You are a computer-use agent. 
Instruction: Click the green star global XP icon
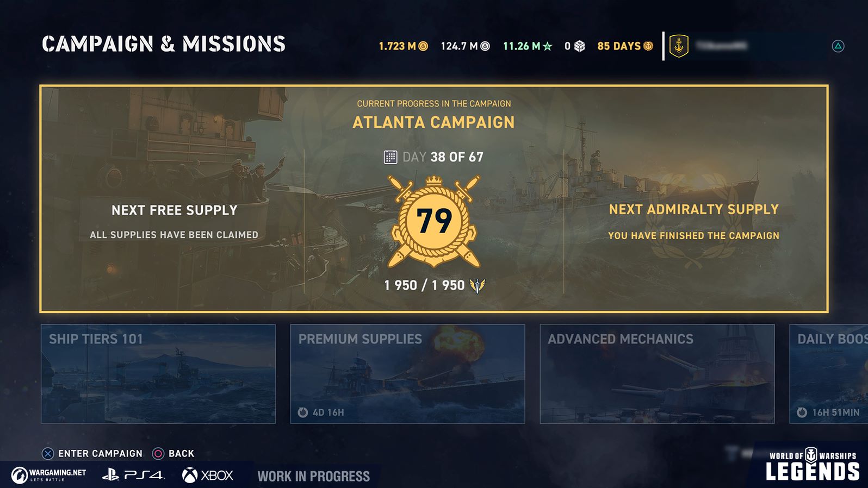[547, 46]
